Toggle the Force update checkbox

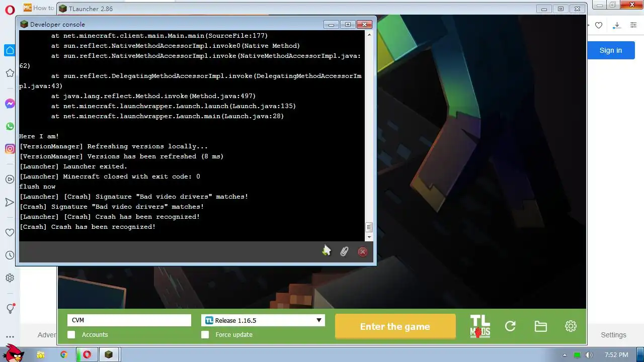tap(205, 334)
